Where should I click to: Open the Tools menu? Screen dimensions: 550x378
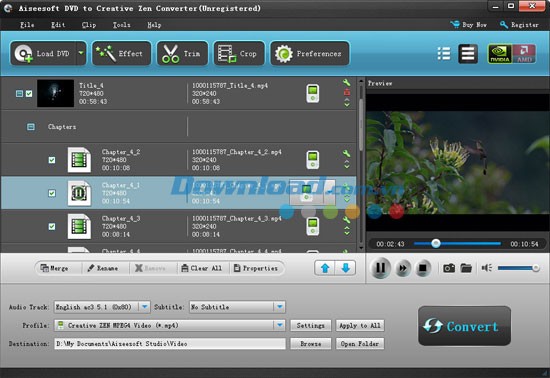(x=121, y=25)
